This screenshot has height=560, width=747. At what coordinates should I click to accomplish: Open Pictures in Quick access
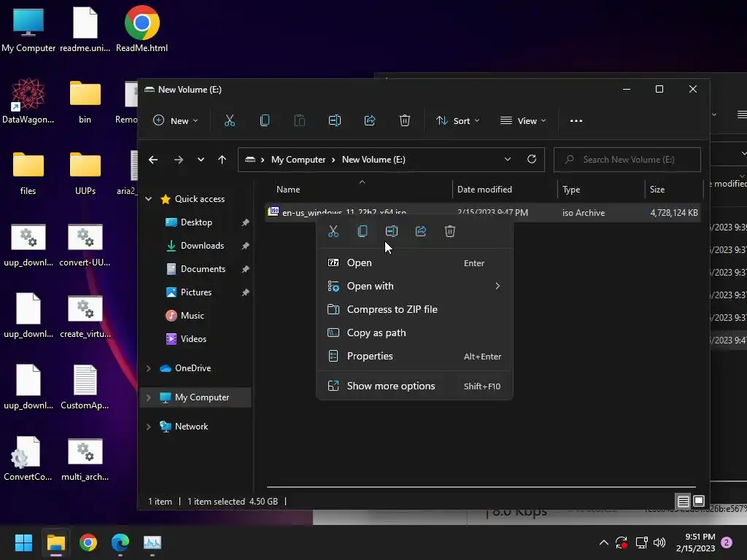[x=196, y=292]
